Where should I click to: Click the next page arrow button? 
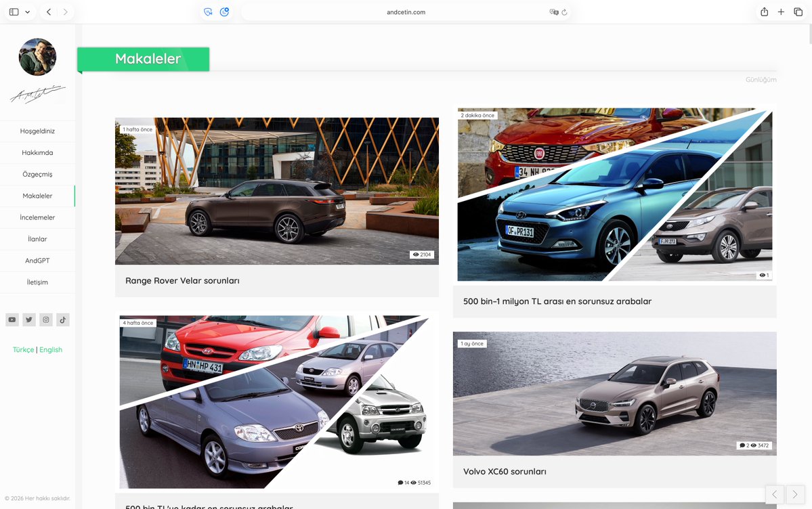(x=795, y=495)
